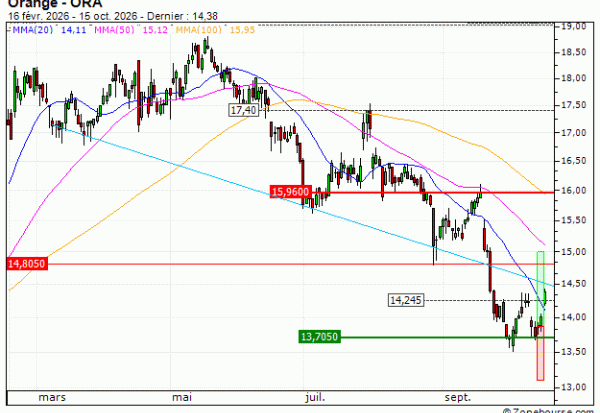Viewport: 600px width, 413px height.
Task: Click the 14,245 dashed level label
Action: click(406, 300)
